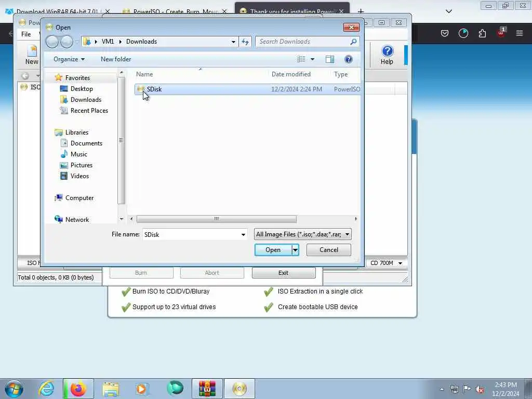
Task: Sort by Date modified column header
Action: [x=291, y=74]
